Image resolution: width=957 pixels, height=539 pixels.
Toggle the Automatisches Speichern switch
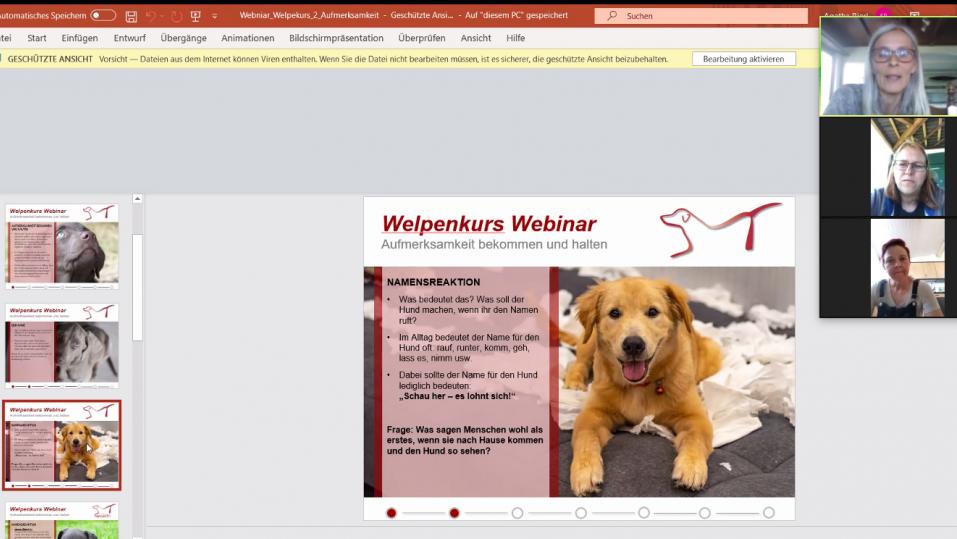[x=103, y=15]
